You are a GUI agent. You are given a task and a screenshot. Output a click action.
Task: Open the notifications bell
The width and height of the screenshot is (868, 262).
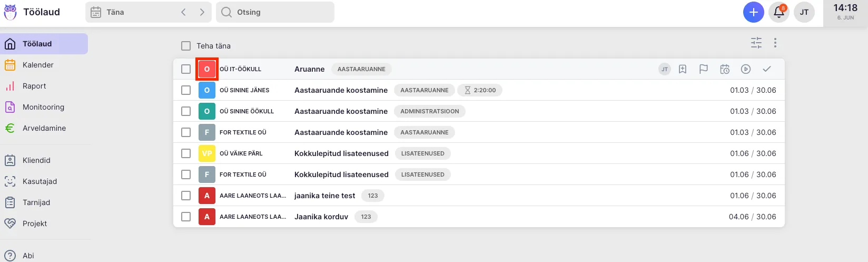click(778, 12)
